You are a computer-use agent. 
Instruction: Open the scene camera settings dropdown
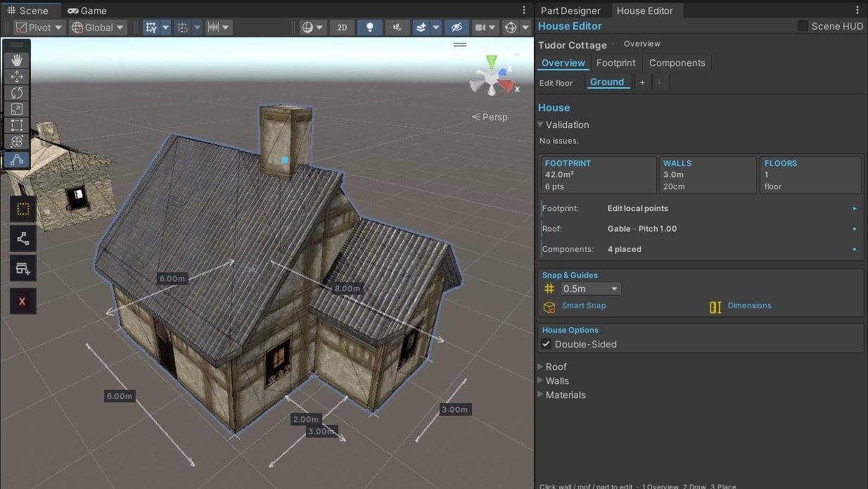point(486,27)
